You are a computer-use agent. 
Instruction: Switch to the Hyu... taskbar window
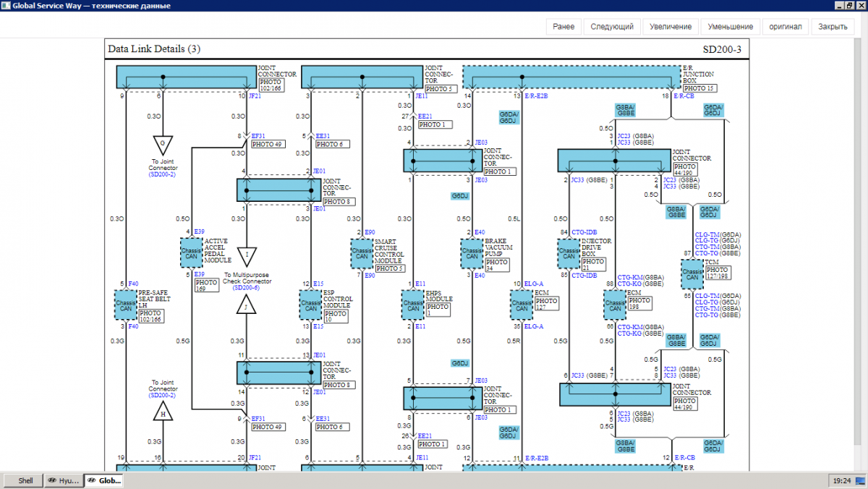pos(64,480)
